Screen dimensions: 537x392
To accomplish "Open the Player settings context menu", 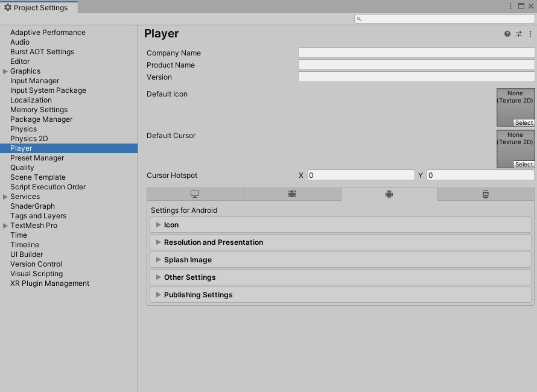I will point(530,34).
